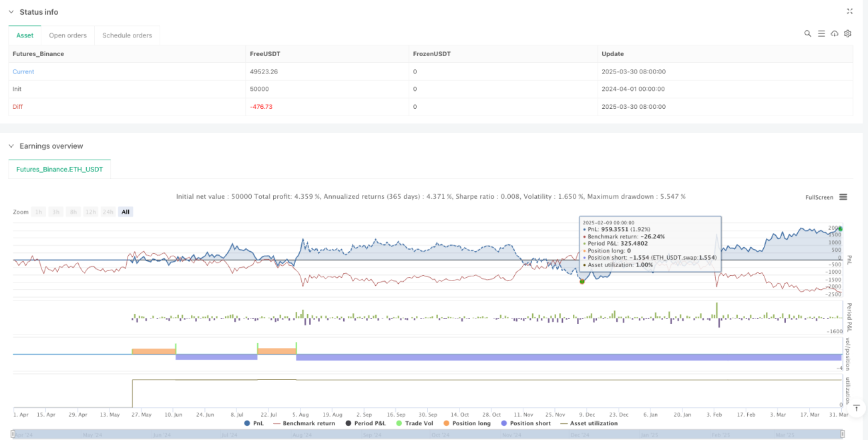Open the table settings gear icon
This screenshot has height=440, width=868.
(847, 33)
